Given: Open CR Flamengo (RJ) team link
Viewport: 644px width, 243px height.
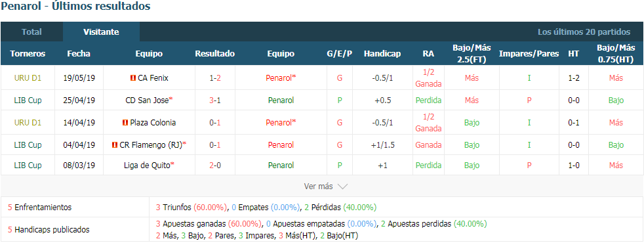Looking at the screenshot, I should [x=151, y=144].
